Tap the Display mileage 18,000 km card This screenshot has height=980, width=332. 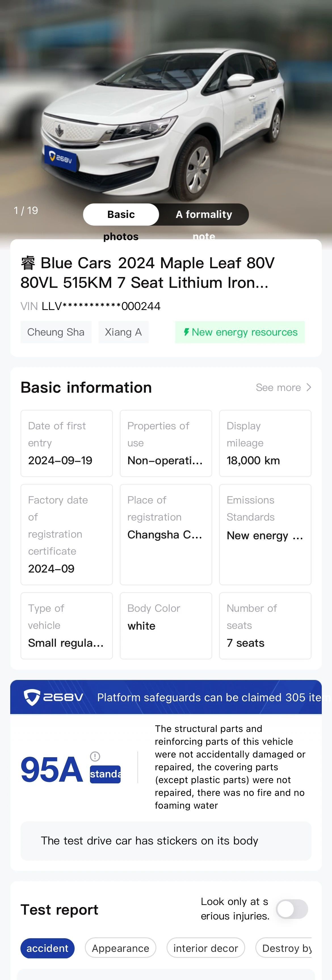point(265,443)
